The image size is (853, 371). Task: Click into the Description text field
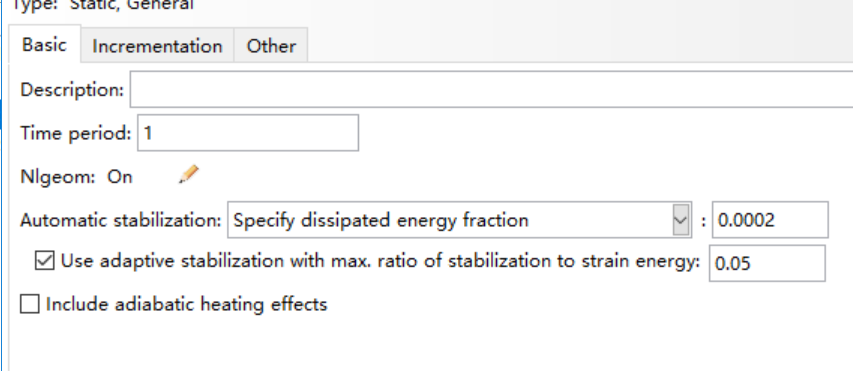(491, 89)
